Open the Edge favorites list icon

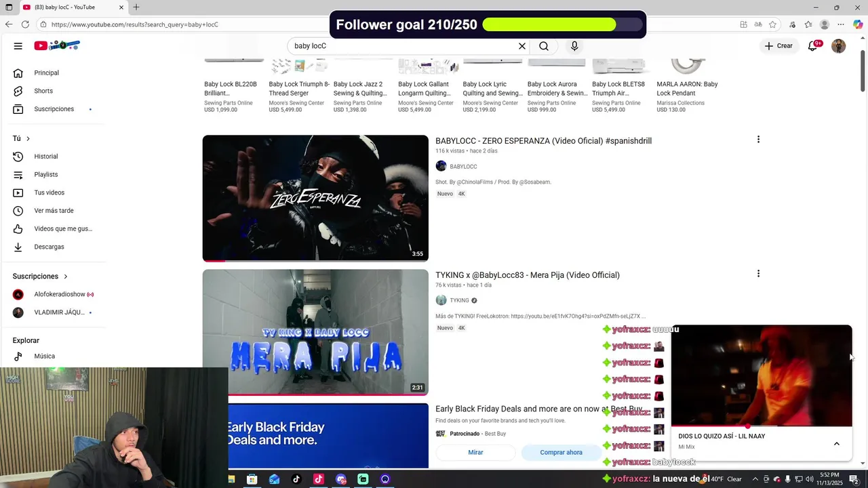[808, 24]
